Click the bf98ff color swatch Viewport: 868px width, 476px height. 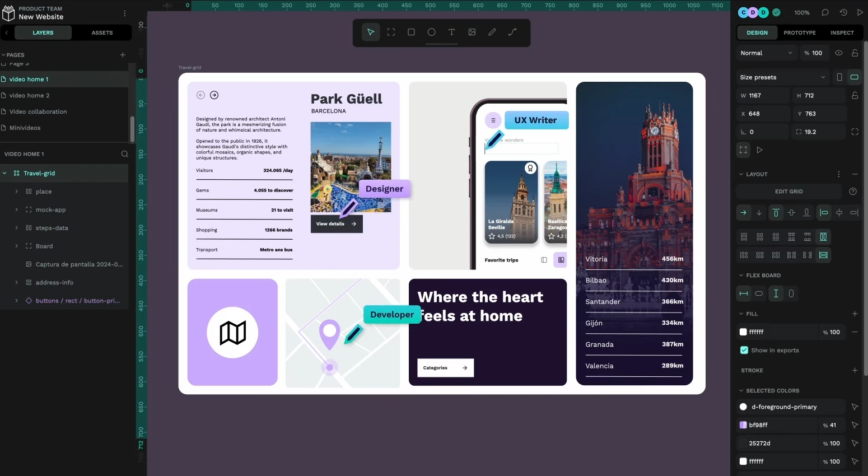point(743,425)
